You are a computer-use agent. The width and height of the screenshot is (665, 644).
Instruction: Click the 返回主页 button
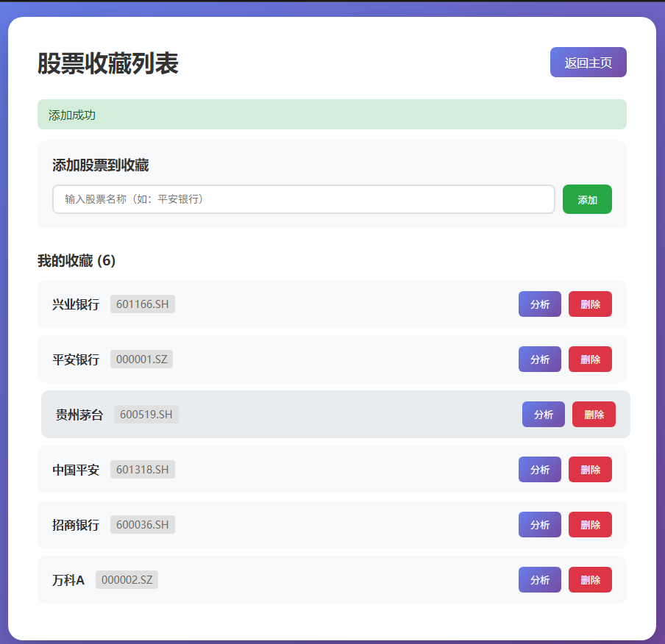tap(588, 62)
